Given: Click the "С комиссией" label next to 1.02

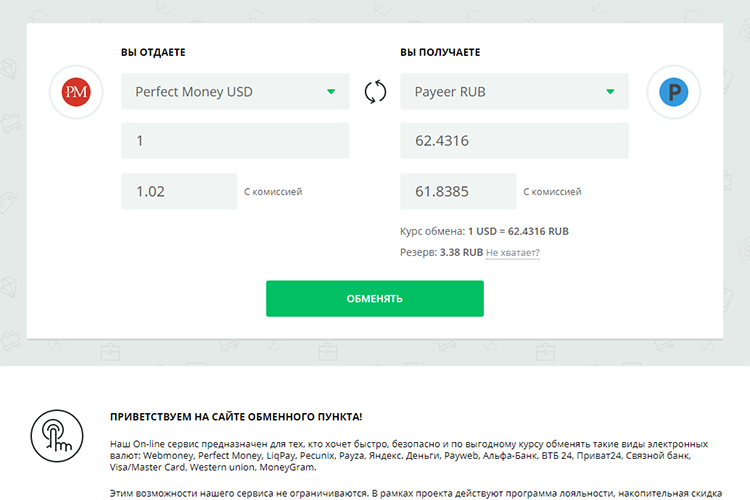Looking at the screenshot, I should coord(273,191).
